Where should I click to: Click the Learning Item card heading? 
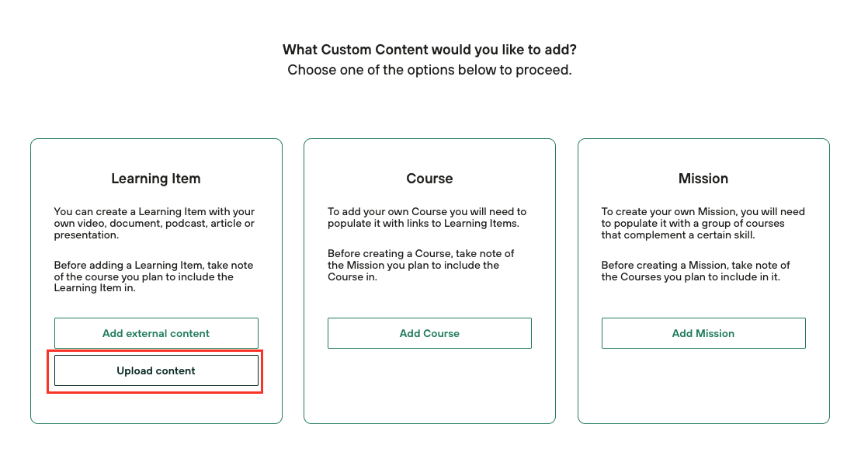pyautogui.click(x=156, y=179)
